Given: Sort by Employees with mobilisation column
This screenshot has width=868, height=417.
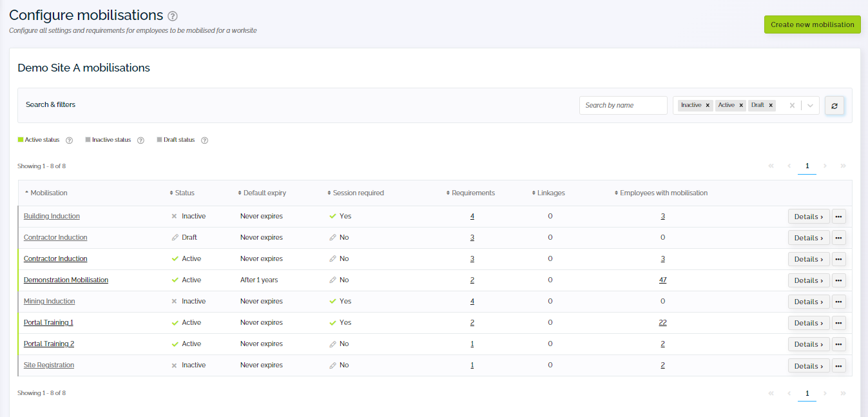Looking at the screenshot, I should pos(661,193).
